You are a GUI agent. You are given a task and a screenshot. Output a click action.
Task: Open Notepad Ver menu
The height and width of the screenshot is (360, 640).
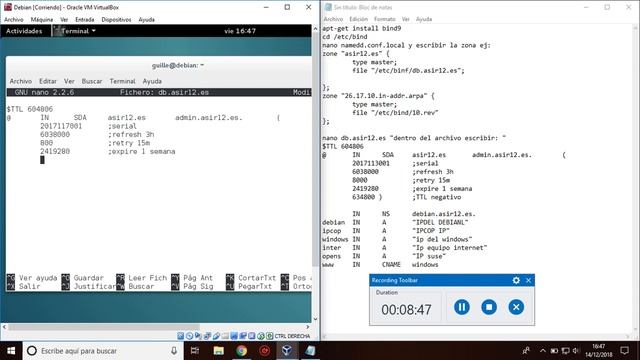(x=405, y=19)
